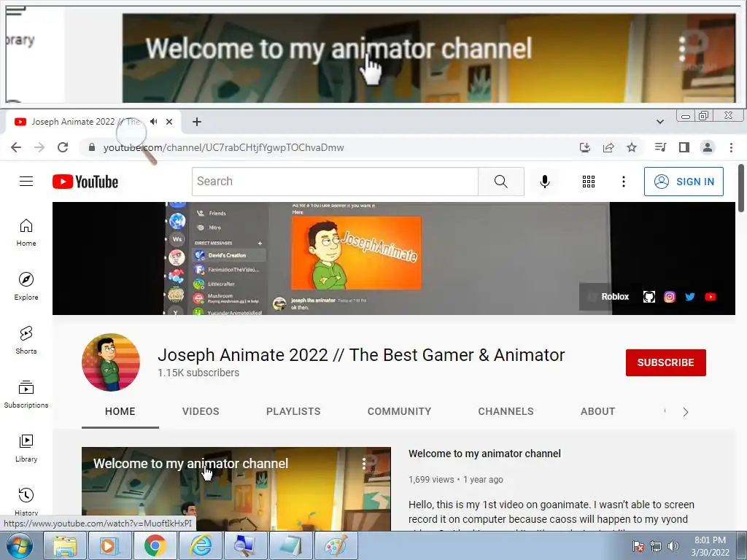Open the featured video's three-dot menu

364,463
